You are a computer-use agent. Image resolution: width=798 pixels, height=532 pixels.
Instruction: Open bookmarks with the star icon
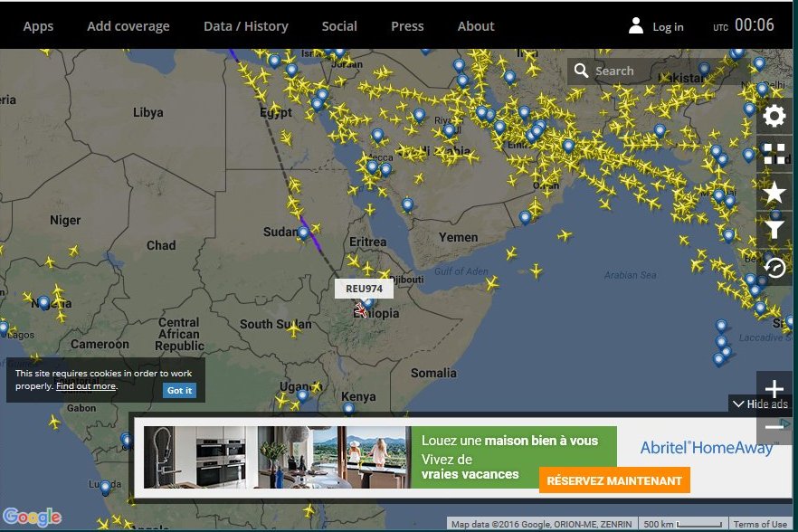click(774, 192)
